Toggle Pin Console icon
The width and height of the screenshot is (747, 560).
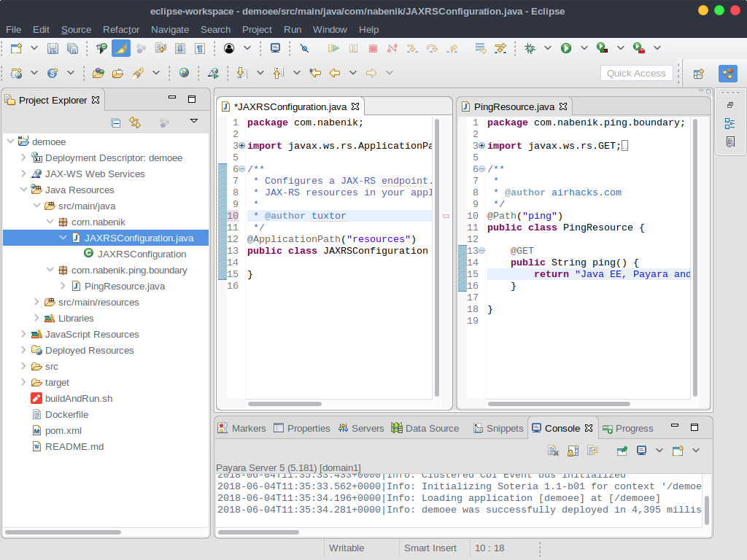[x=622, y=451]
